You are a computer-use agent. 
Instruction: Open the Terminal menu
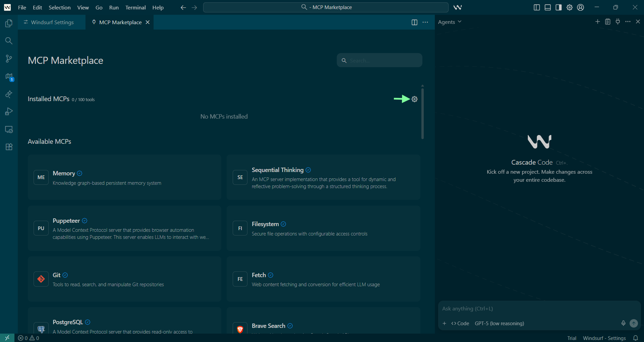135,7
